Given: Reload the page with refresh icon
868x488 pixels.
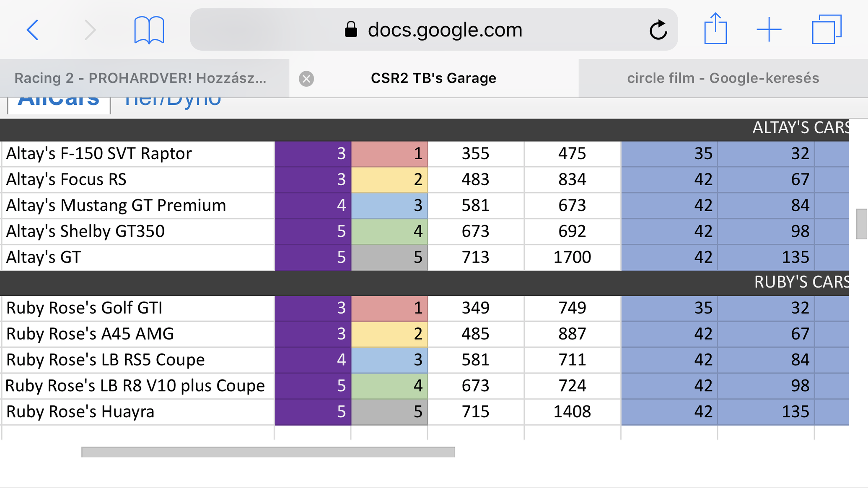Looking at the screenshot, I should 658,30.
